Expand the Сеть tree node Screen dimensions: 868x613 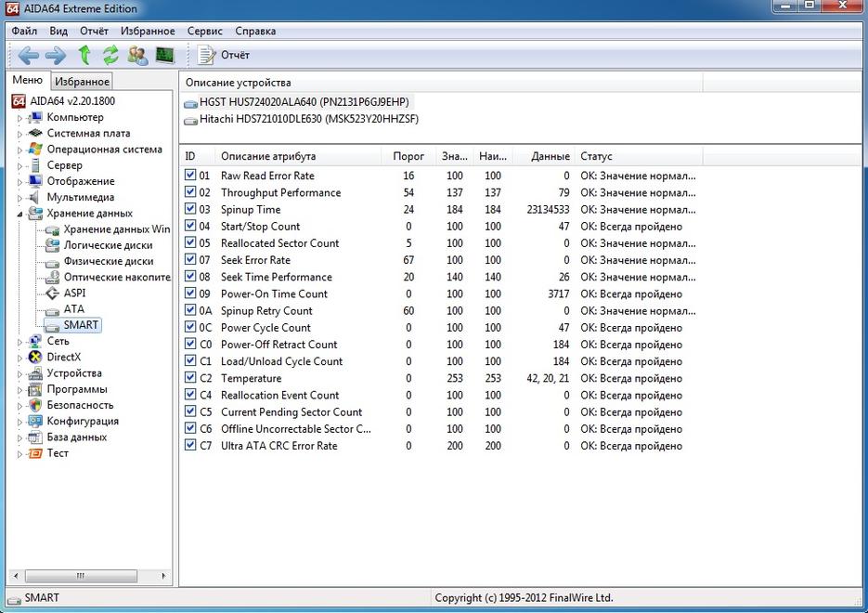coord(19,342)
